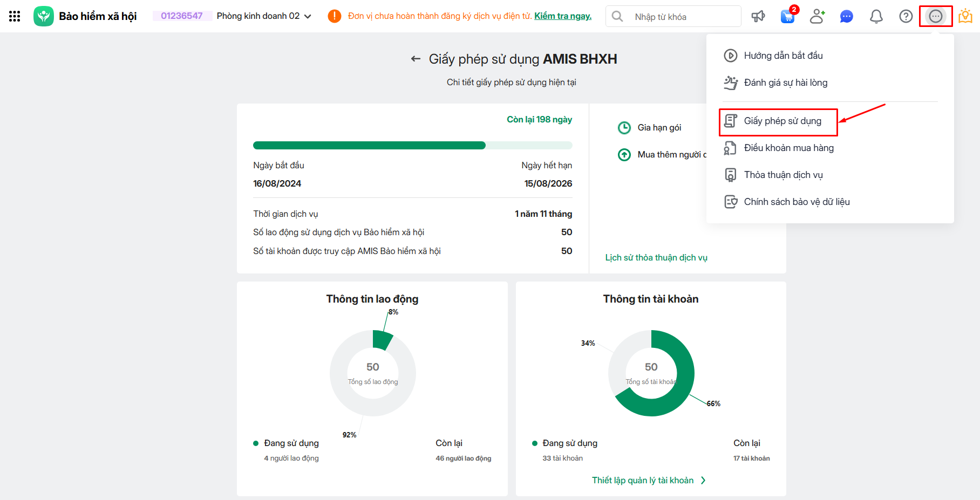Open the shopping cart with badge
This screenshot has width=980, height=500.
point(787,16)
